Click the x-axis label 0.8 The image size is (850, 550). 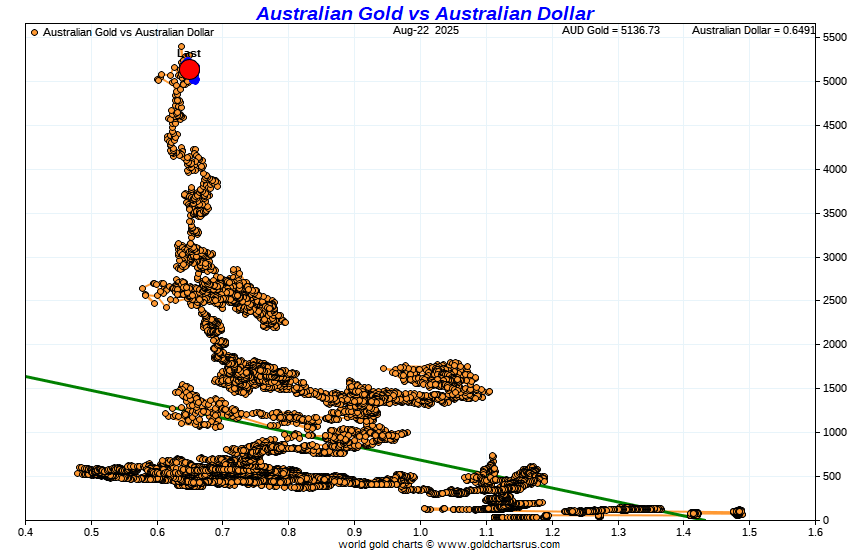(x=288, y=532)
